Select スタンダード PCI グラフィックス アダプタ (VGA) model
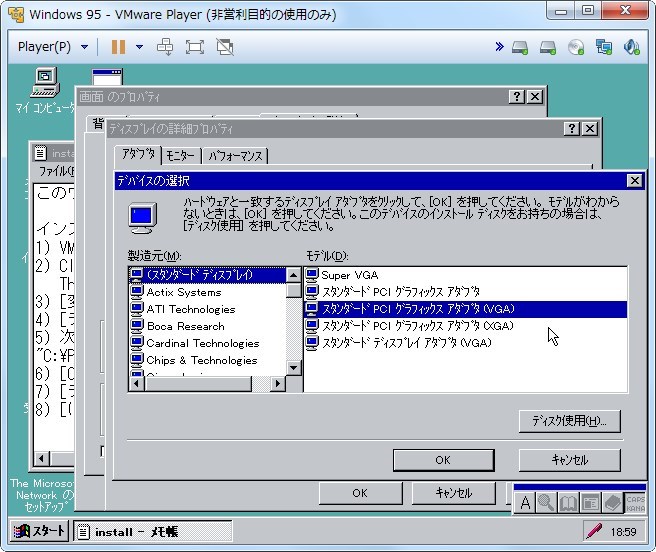The width and height of the screenshot is (656, 552). [465, 309]
